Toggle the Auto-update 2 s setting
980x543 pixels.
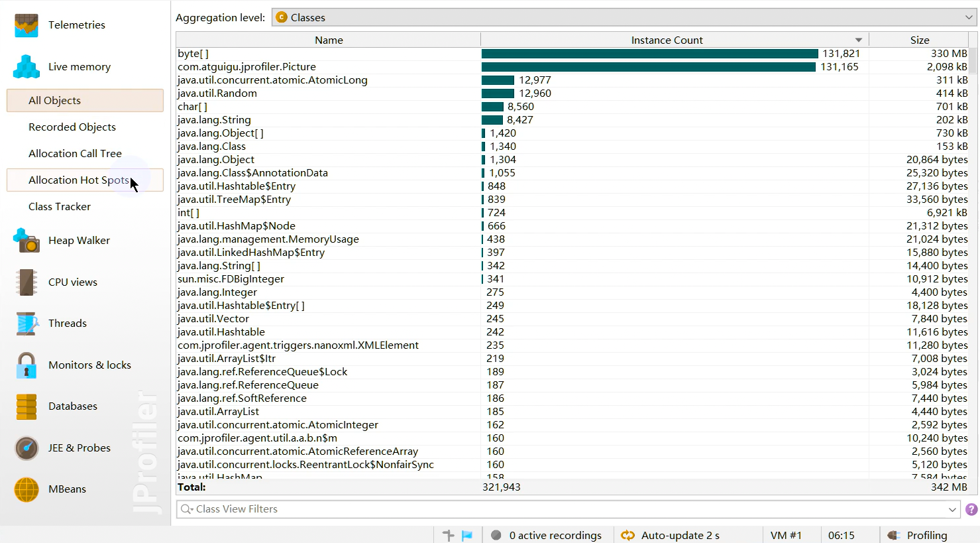coord(671,535)
